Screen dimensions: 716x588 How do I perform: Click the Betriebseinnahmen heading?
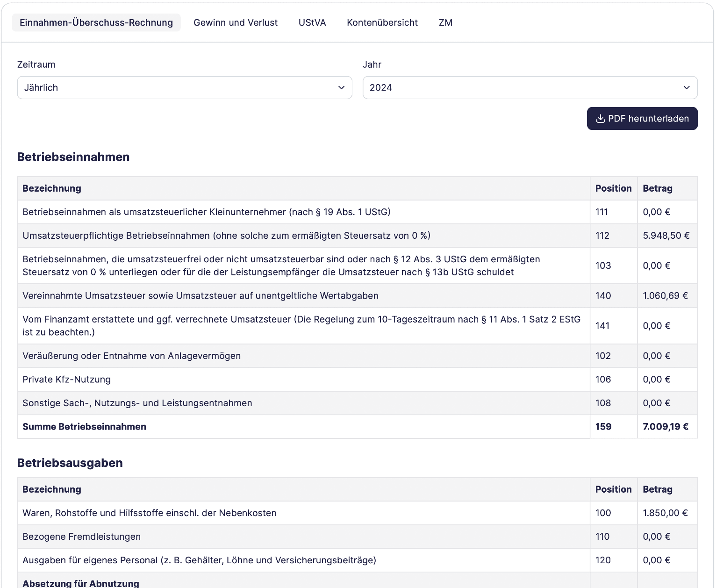click(73, 157)
